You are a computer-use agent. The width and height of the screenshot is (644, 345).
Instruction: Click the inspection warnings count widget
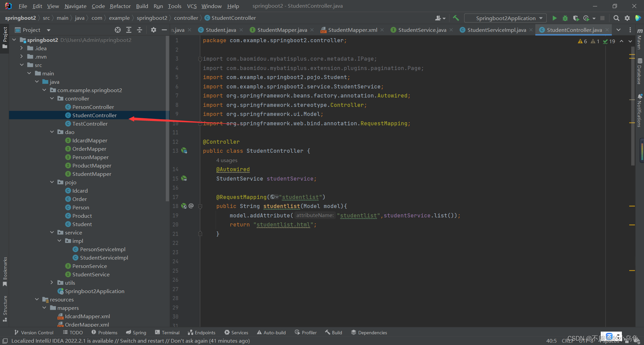(596, 41)
